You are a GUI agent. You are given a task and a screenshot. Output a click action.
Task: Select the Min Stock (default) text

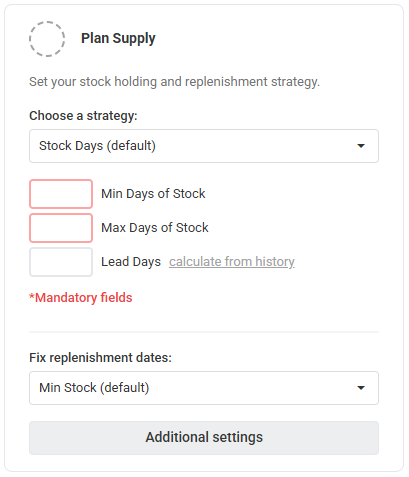point(94,388)
